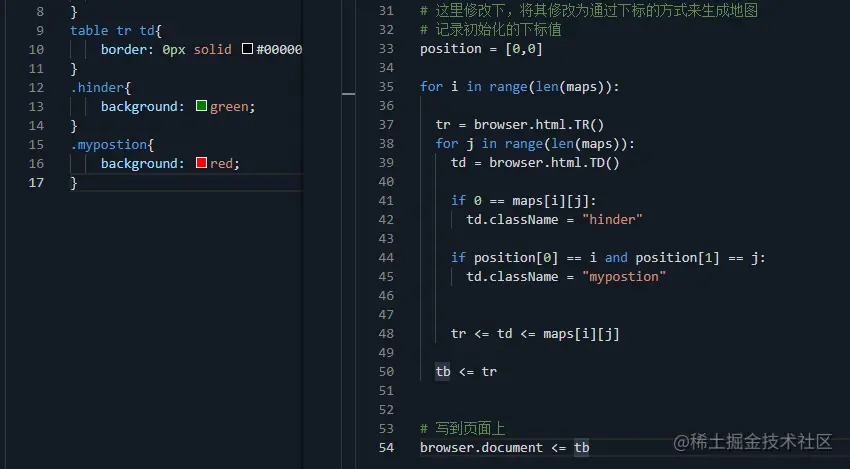Click the "for j in range(len(maps)):" line
The height and width of the screenshot is (469, 850).
pos(535,144)
